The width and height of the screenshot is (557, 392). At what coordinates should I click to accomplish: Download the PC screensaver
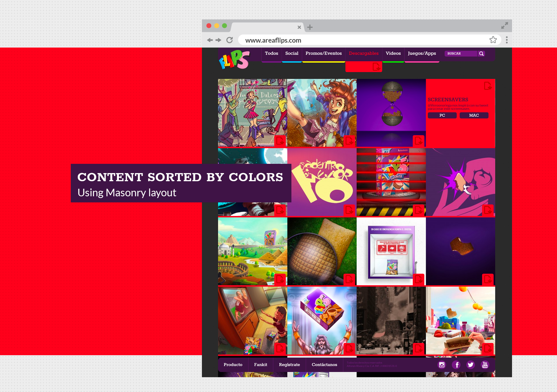click(442, 115)
